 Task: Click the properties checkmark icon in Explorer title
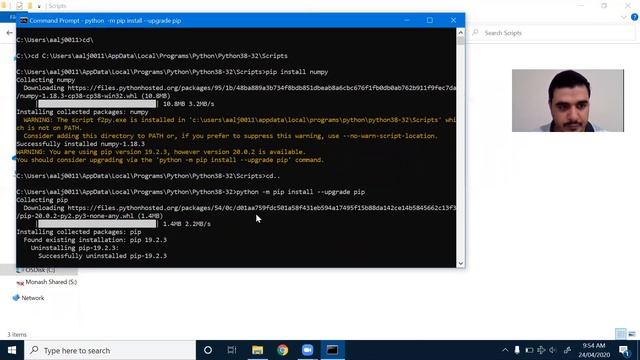(x=19, y=6)
